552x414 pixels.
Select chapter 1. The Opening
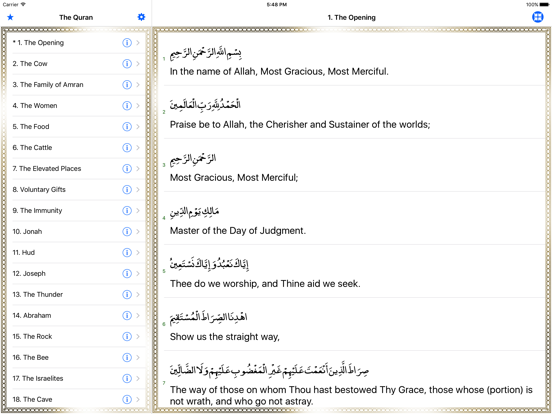(76, 43)
